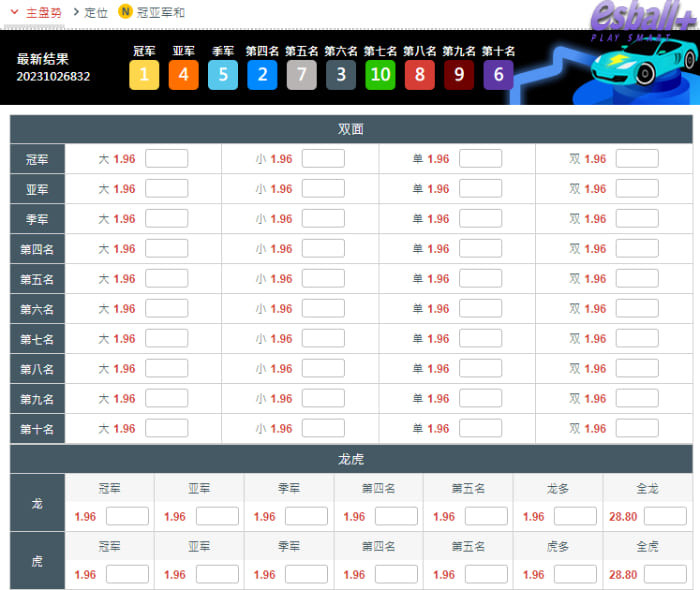Click the 第七名 小 bet amount field
The height and width of the screenshot is (590, 700).
click(323, 338)
